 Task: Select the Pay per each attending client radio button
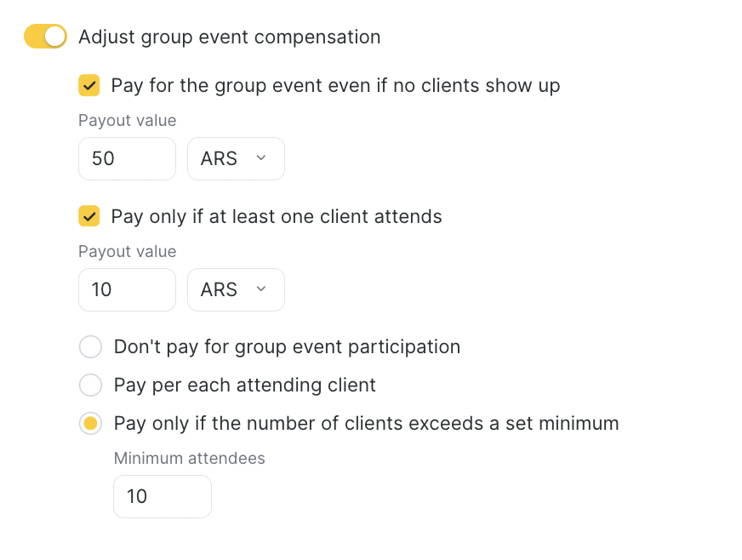tap(90, 386)
